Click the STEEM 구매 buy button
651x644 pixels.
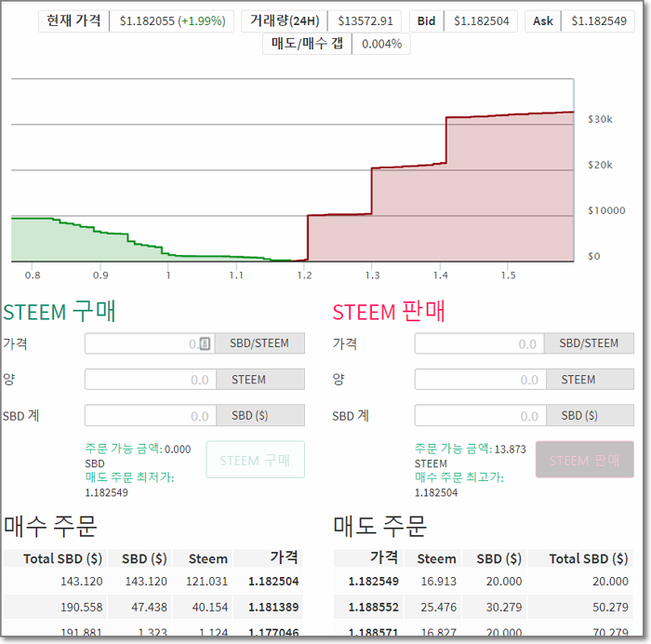[255, 460]
